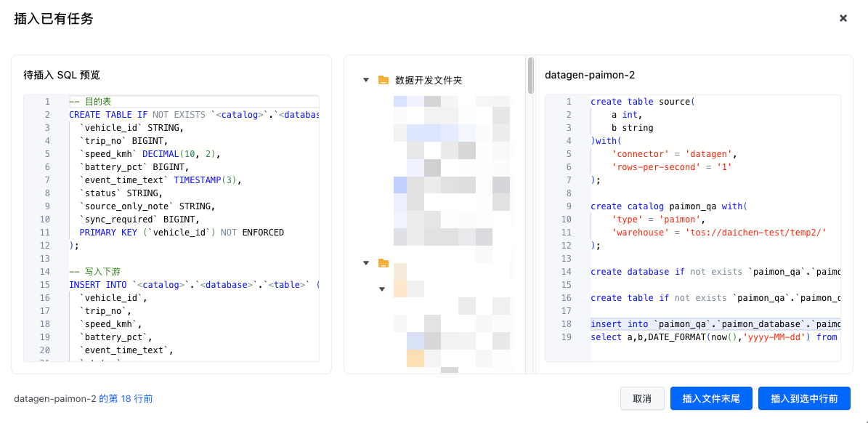Screen dimensions: 868x423
Task: Click the 插入文件末尾 button
Action: (x=711, y=398)
